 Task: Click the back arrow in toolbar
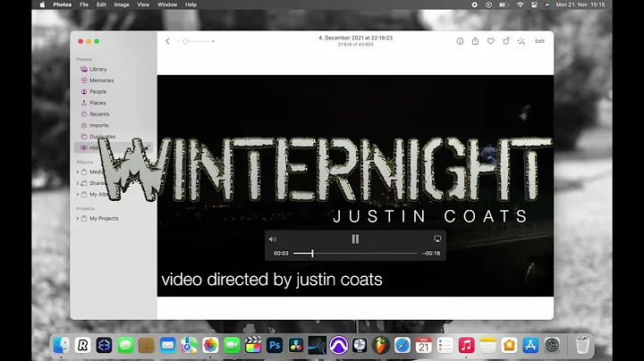[x=167, y=41]
